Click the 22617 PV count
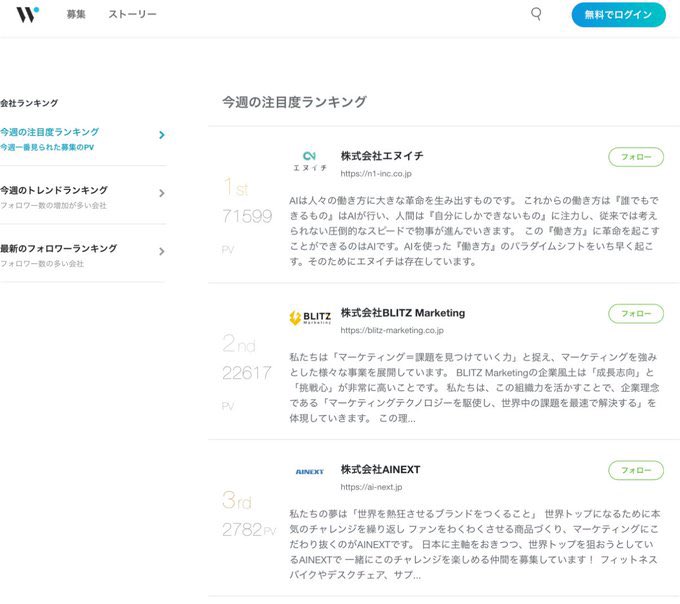Screen dimensions: 680x604 (x=247, y=372)
